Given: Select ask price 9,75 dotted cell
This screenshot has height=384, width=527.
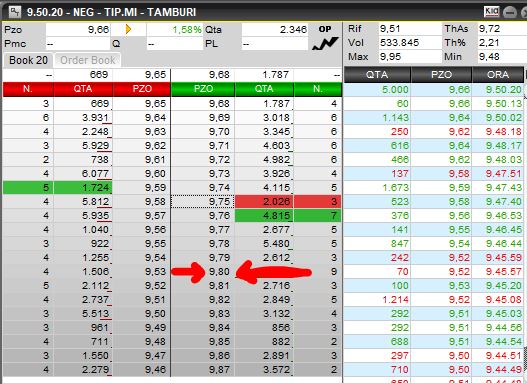Looking at the screenshot, I should pyautogui.click(x=203, y=202).
